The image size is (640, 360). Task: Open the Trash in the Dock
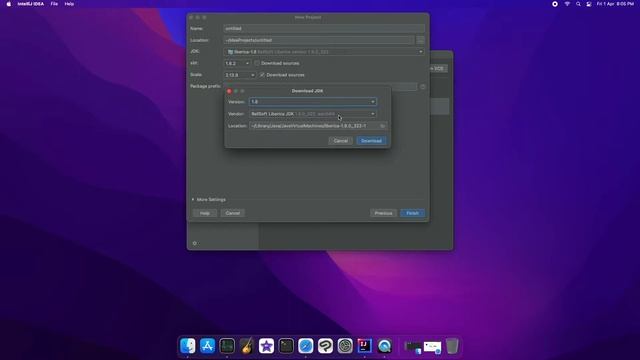(452, 346)
